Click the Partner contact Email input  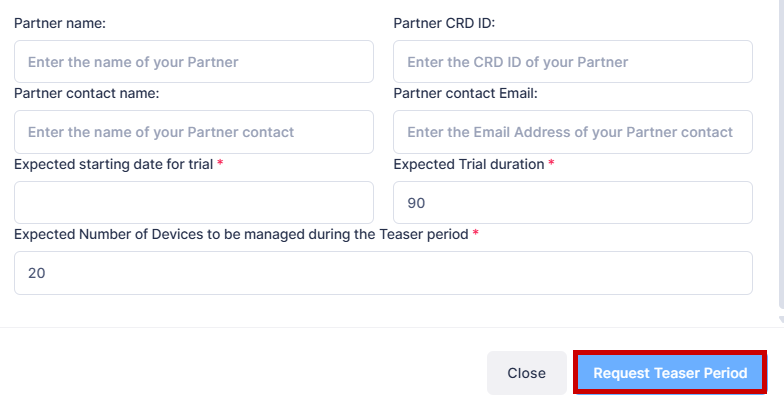[572, 132]
